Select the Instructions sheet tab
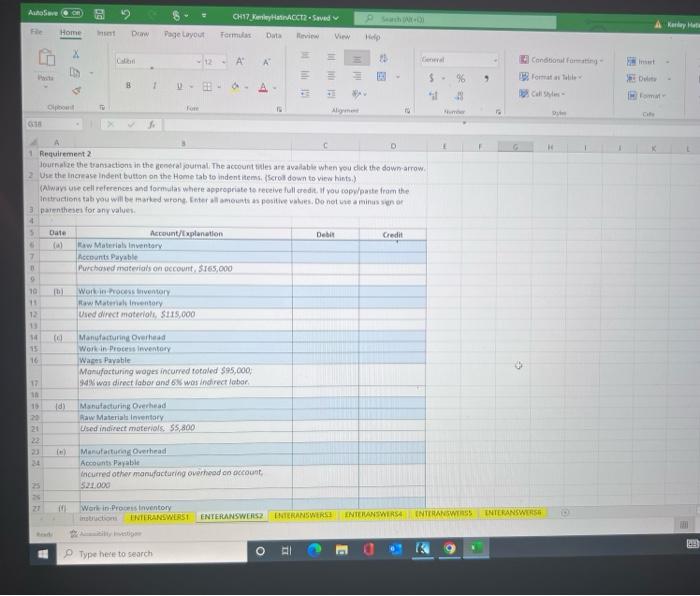700x596 pixels. (98, 519)
